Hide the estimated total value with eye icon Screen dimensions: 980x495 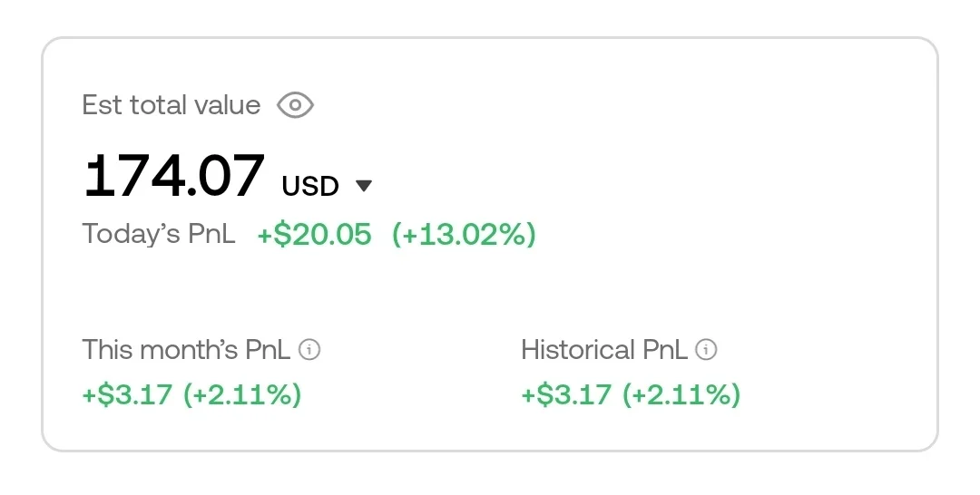pos(295,105)
